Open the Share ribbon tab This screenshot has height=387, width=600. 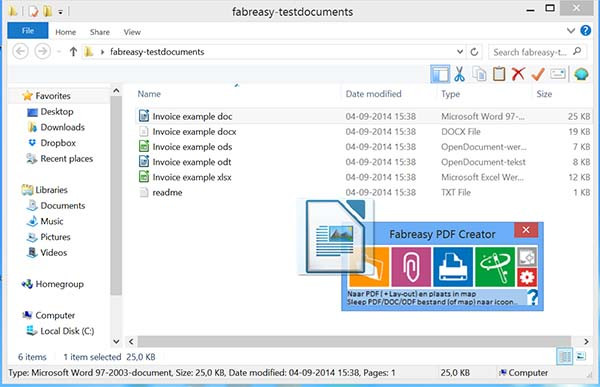coord(99,32)
